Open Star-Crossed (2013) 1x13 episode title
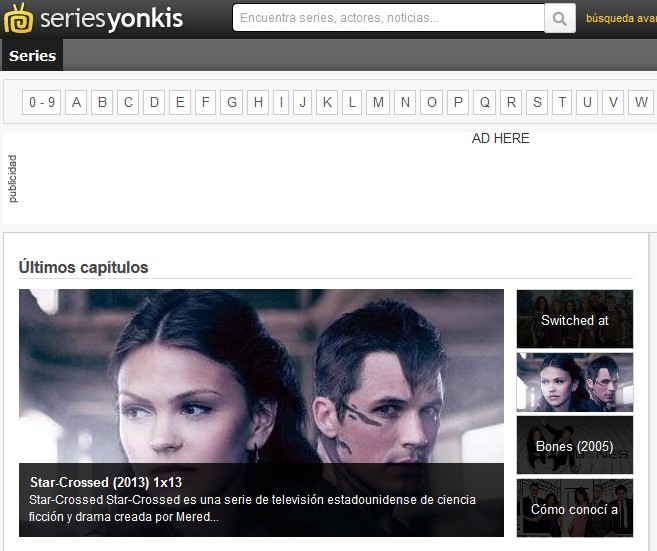This screenshot has width=657, height=551. click(x=106, y=482)
